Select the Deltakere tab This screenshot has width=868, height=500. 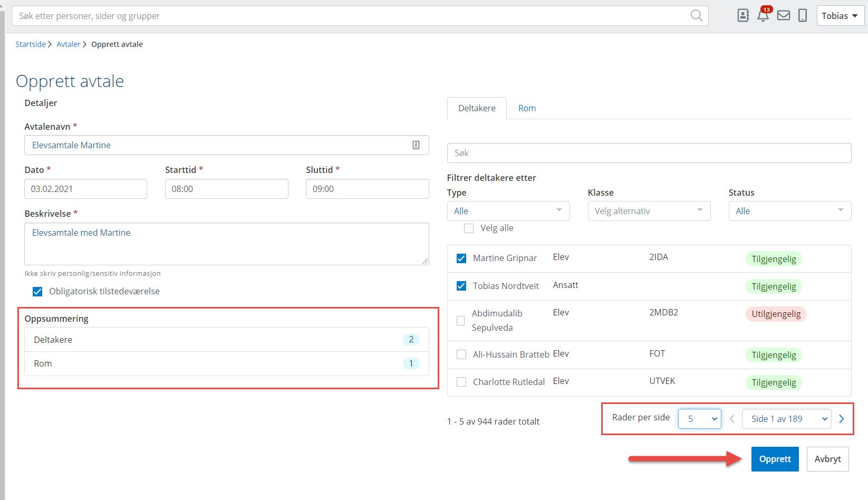[x=477, y=108]
